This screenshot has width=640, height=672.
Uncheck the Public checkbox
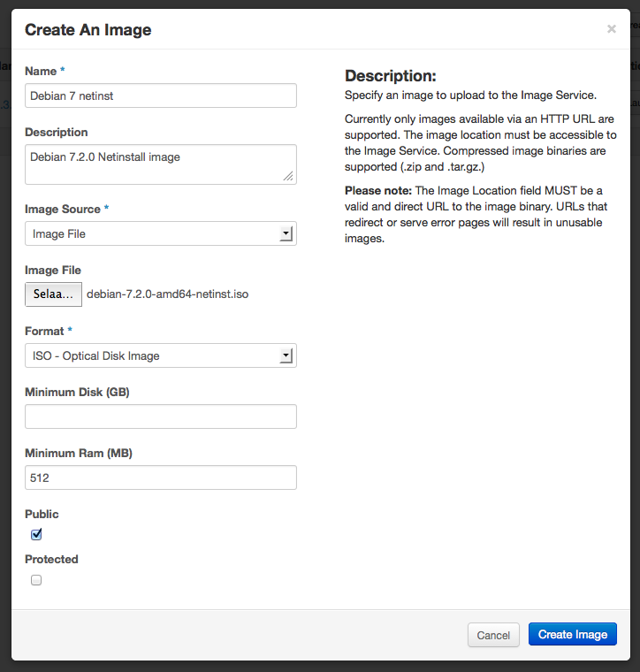point(36,534)
